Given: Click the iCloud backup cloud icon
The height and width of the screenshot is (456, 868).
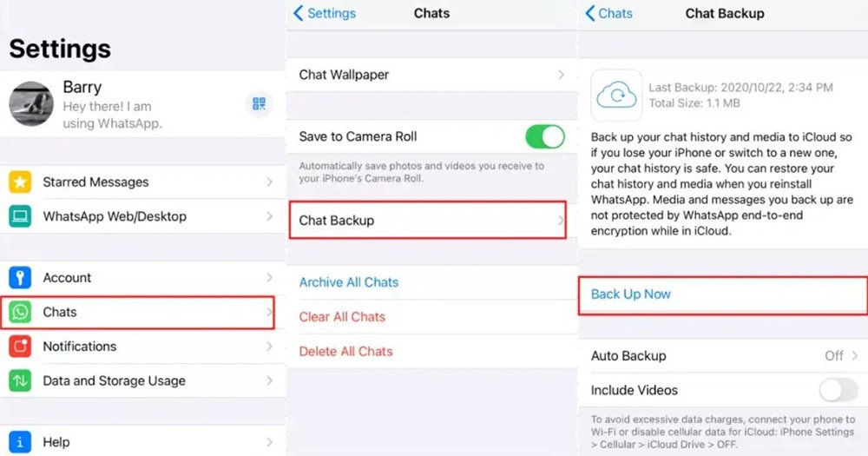Looking at the screenshot, I should click(616, 96).
